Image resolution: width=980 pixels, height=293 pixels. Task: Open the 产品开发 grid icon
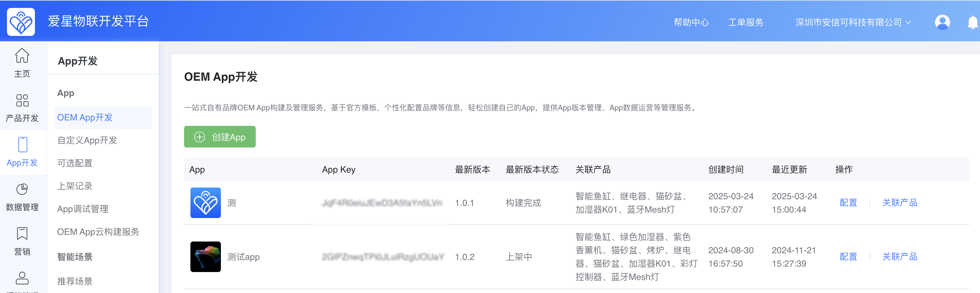tap(22, 100)
